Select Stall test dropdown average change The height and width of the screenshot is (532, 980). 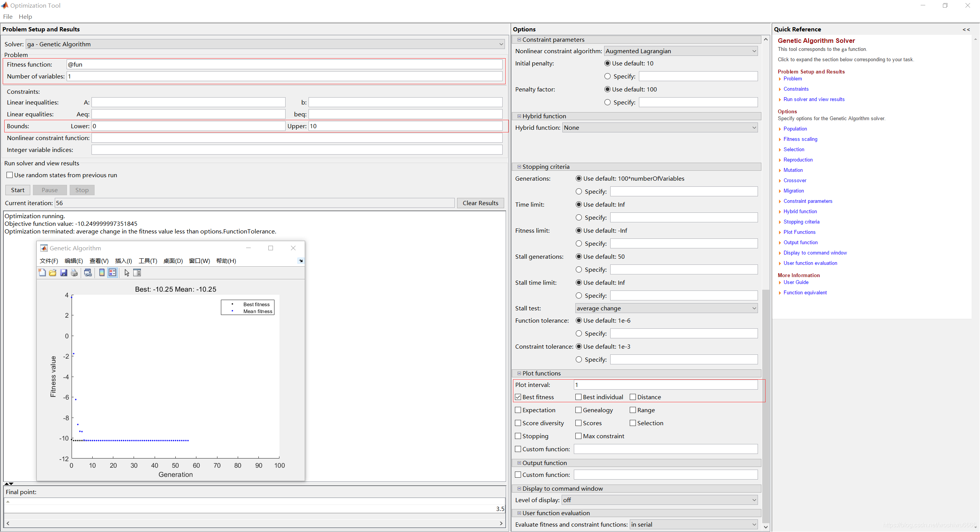click(x=664, y=308)
